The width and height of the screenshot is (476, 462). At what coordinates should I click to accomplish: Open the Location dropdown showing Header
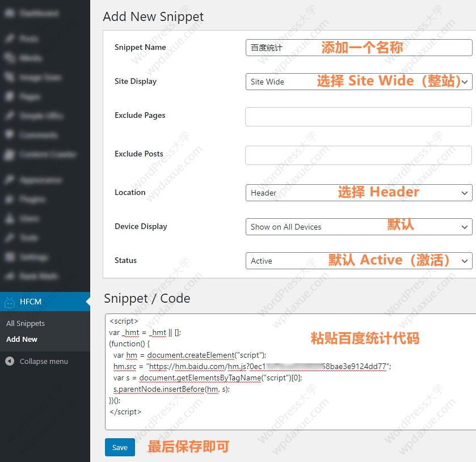click(x=359, y=193)
